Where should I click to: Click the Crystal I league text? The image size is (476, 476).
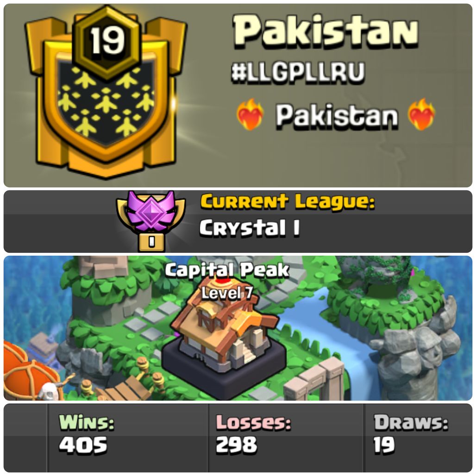[250, 228]
